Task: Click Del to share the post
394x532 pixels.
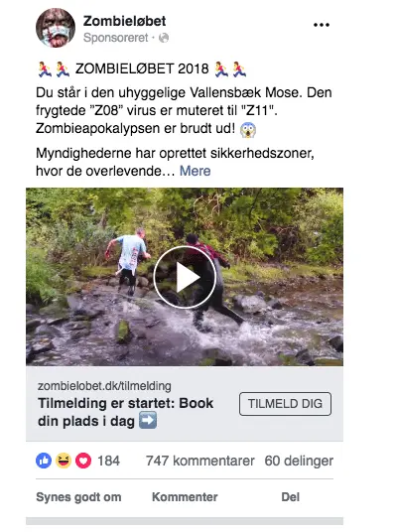Action: [x=291, y=497]
